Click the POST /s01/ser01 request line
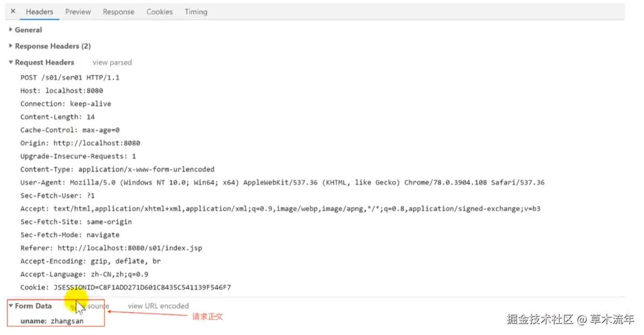The image size is (644, 335). click(x=70, y=78)
